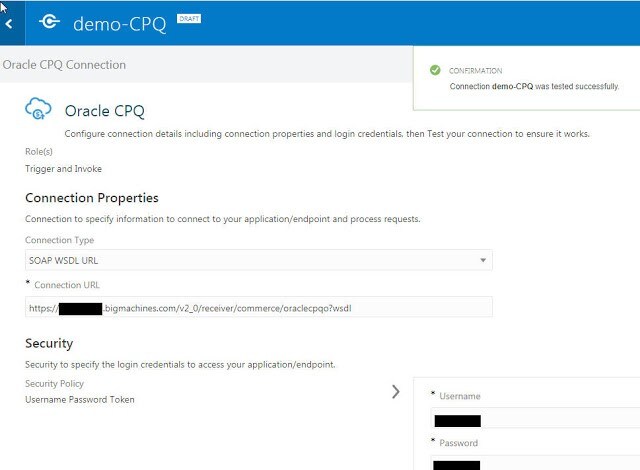
Task: Click the Oracle CPQ cloud icon
Action: tap(39, 110)
